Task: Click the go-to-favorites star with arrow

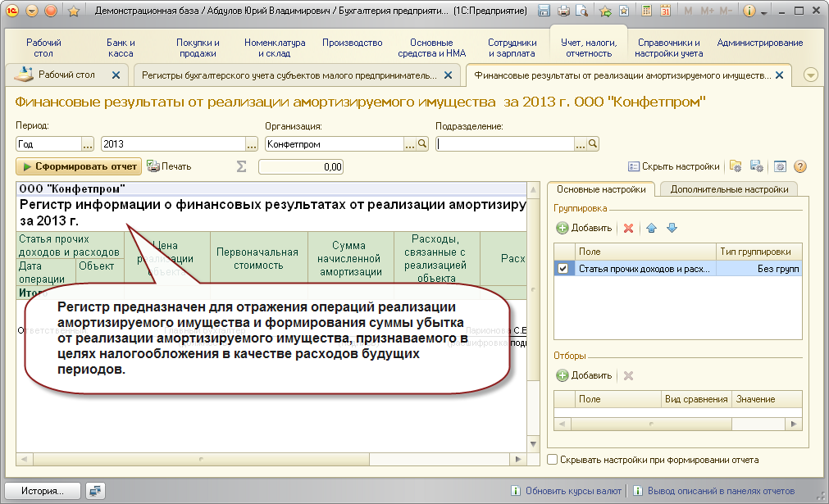Action: (x=606, y=11)
